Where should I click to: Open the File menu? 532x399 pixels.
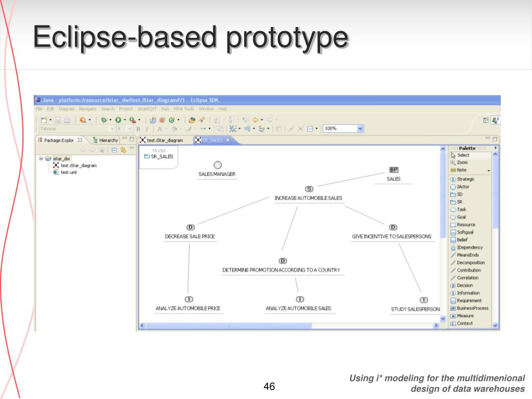(39, 109)
